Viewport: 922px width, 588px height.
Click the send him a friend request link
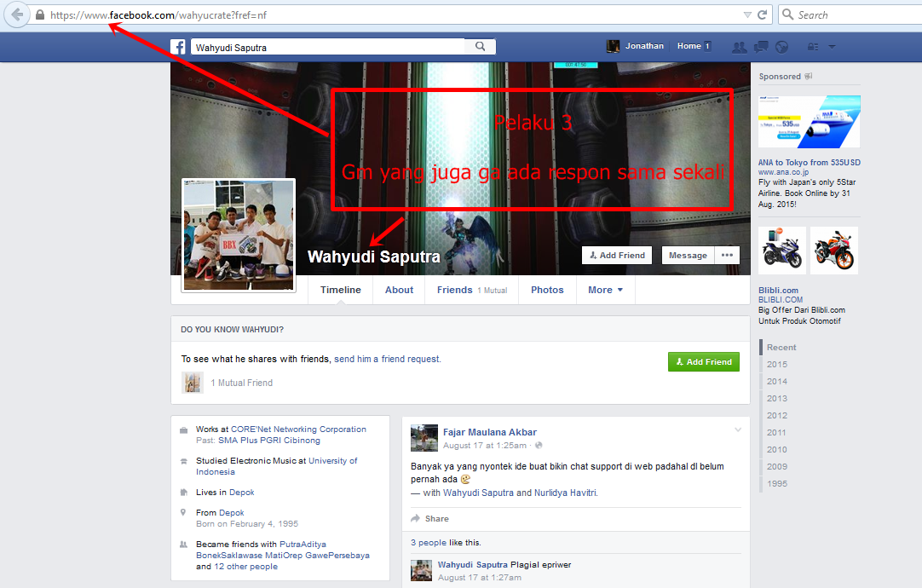coord(387,359)
